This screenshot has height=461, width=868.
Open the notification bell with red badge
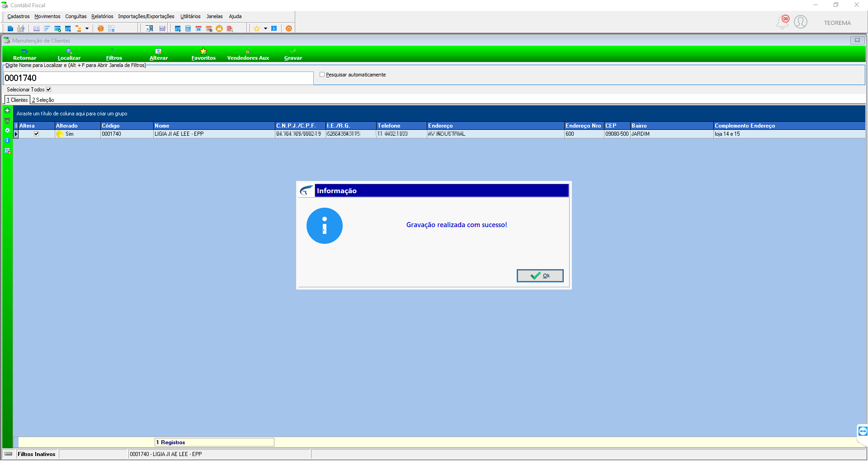[783, 22]
